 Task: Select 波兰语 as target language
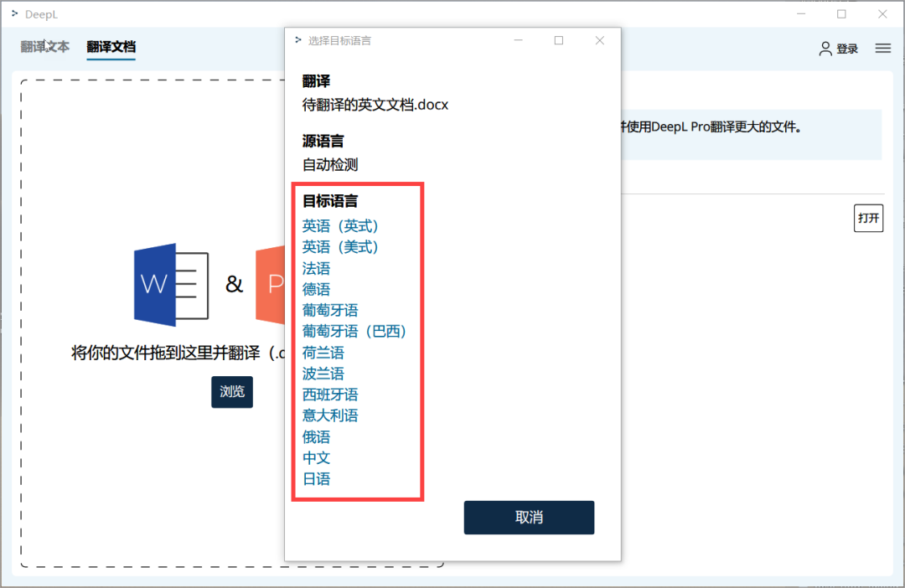pos(323,374)
